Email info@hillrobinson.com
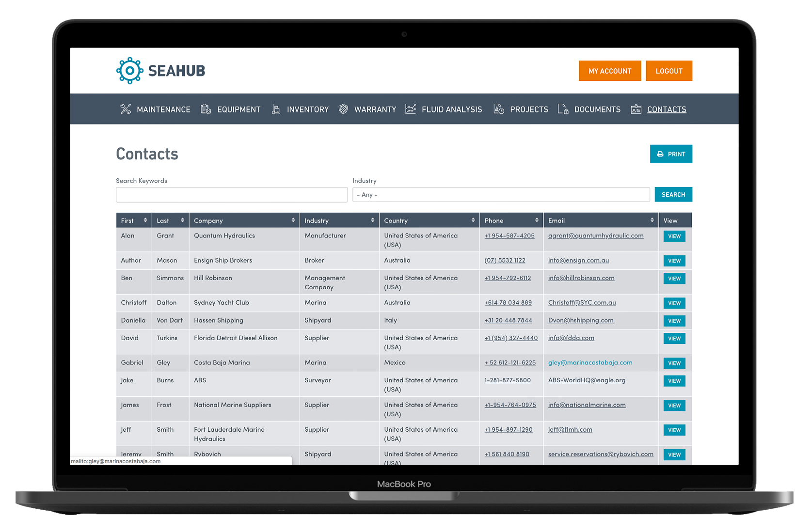The image size is (811, 532). point(581,278)
